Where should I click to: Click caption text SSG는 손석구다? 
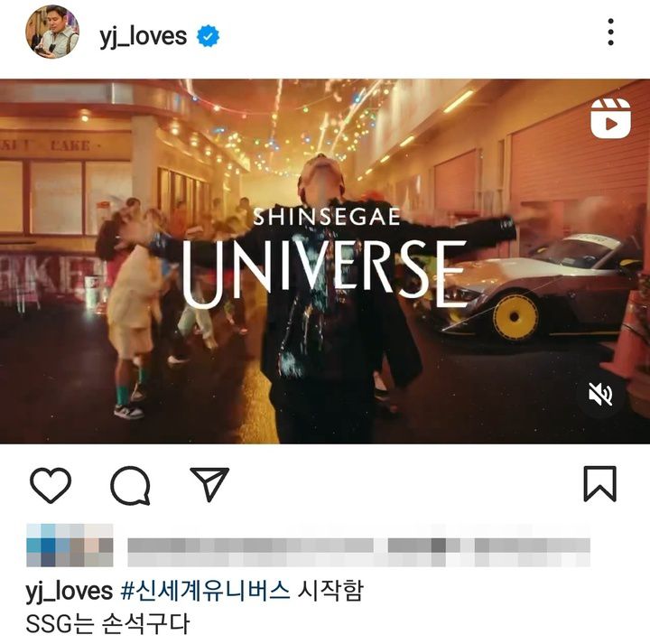point(107,624)
